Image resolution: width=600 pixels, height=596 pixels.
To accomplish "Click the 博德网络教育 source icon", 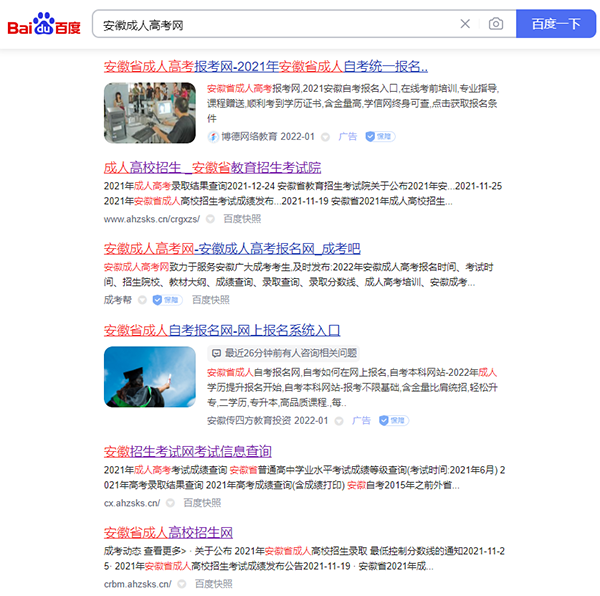I will pos(213,137).
